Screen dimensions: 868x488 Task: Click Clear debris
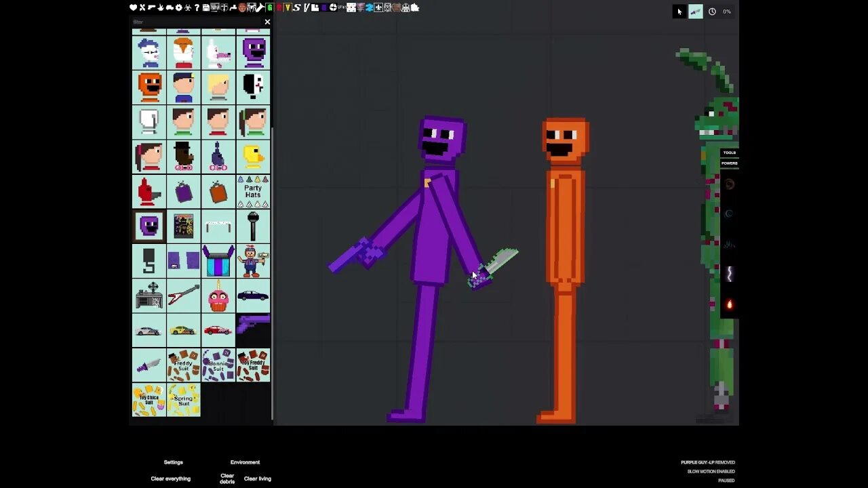point(227,479)
